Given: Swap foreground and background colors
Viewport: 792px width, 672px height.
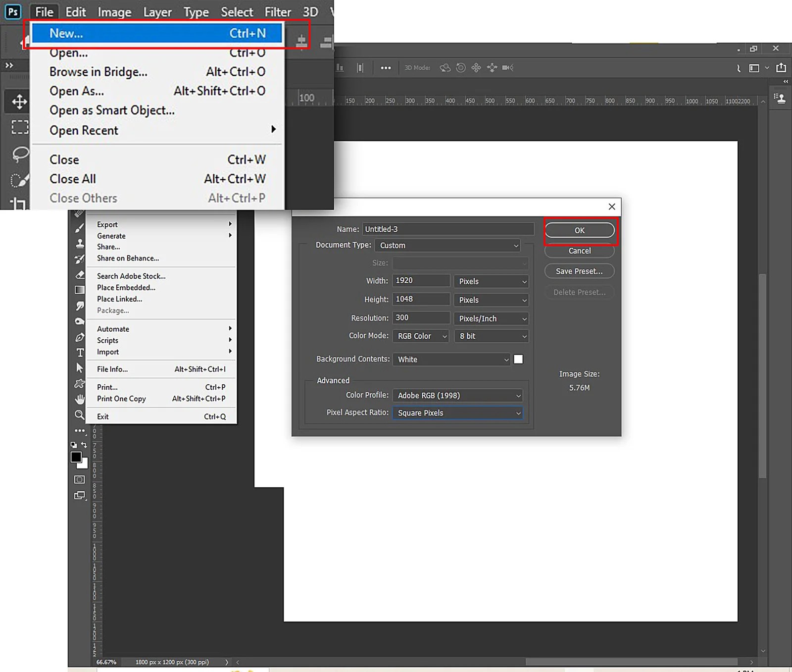Looking at the screenshot, I should pos(84,445).
